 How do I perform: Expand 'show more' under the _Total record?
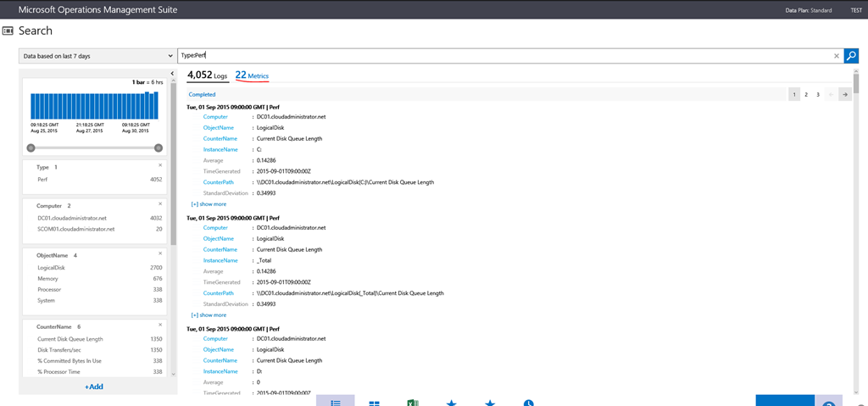pos(209,314)
